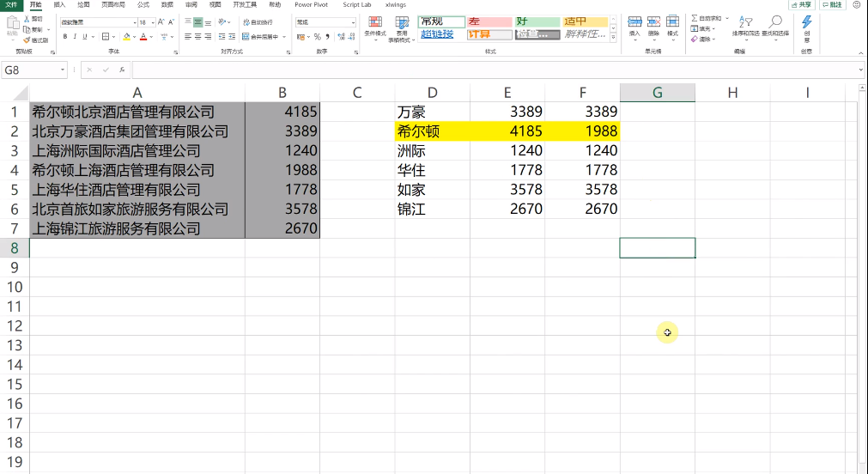Viewport: 868px width, 474px height.
Task: Apply the Neutral (适中) cell style
Action: 586,21
